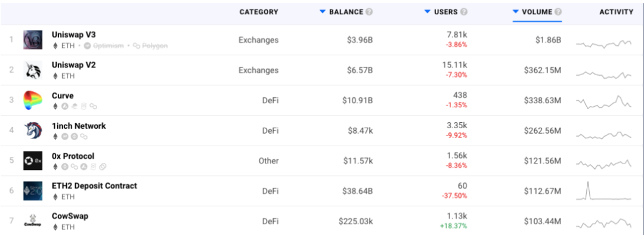644x235 pixels.
Task: Sort table by USERS column
Action: (x=441, y=12)
